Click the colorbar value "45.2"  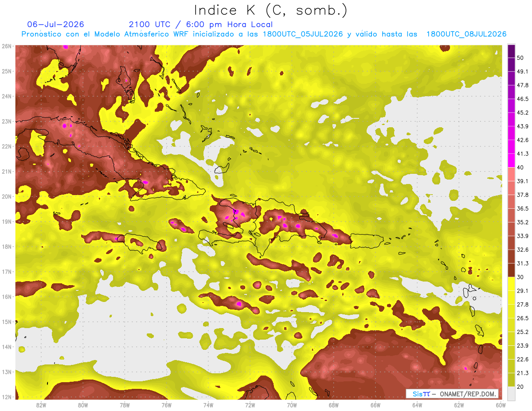tap(523, 113)
